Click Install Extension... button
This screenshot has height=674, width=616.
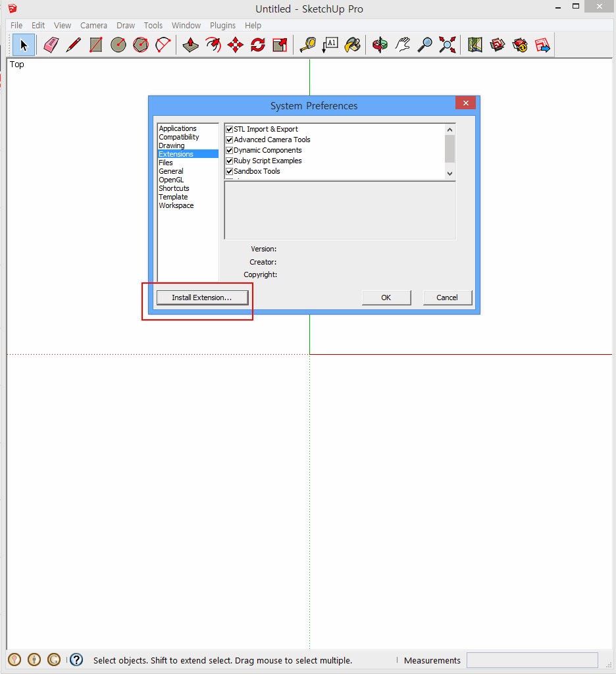click(202, 298)
